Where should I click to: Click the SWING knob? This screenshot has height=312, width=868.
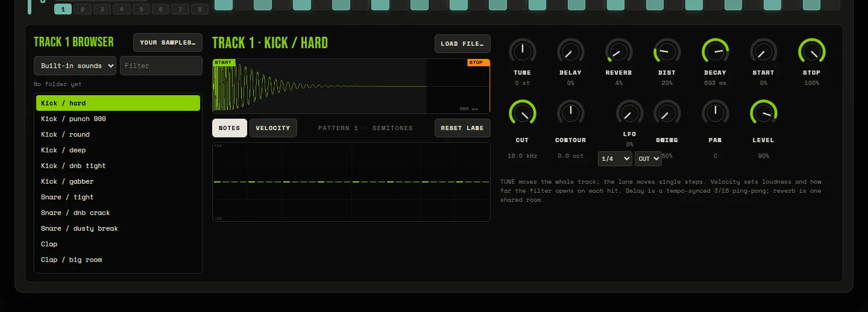[x=667, y=113]
